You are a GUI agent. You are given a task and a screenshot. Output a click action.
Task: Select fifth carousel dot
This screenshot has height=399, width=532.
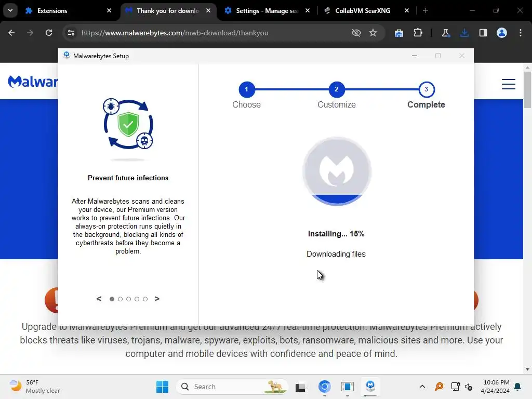click(x=145, y=299)
